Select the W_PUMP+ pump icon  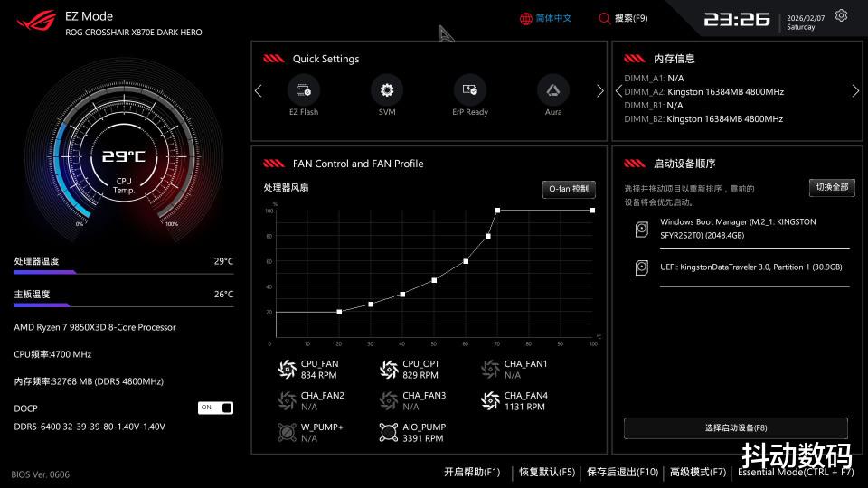pos(287,432)
